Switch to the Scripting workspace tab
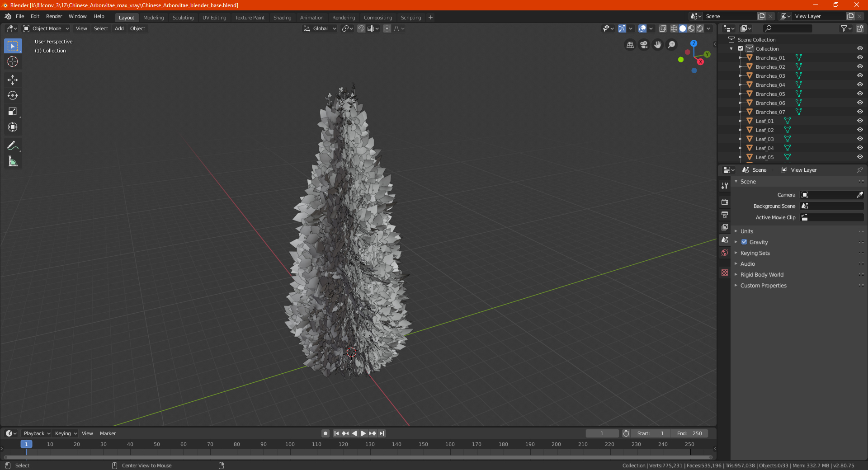 point(411,18)
